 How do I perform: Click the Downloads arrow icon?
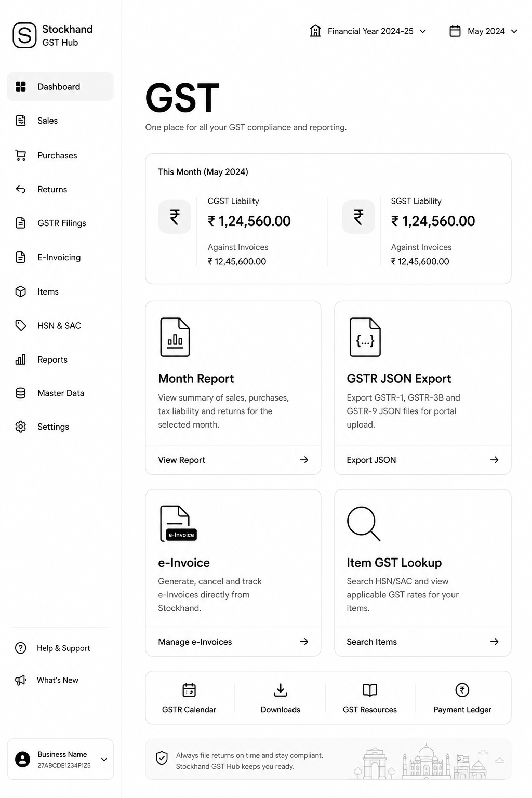(281, 690)
